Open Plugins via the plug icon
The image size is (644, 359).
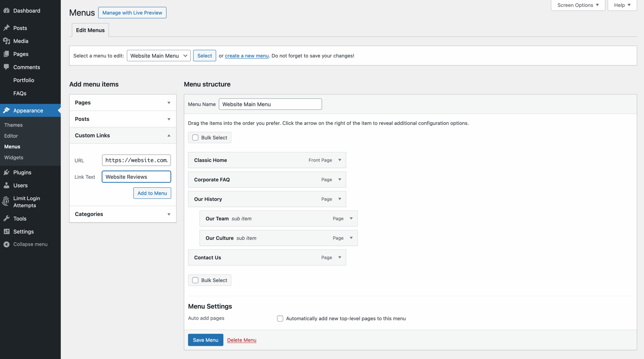pyautogui.click(x=7, y=172)
